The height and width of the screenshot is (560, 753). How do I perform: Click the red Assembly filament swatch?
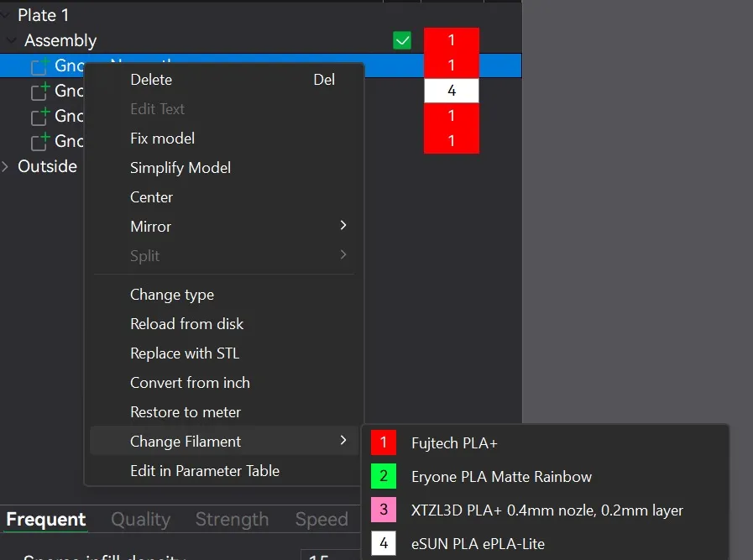point(452,40)
